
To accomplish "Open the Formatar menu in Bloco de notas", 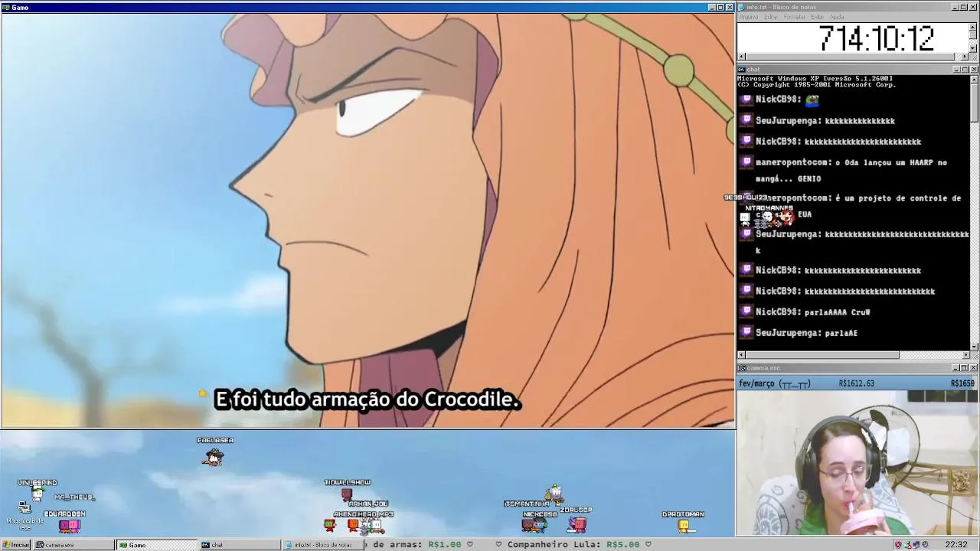I will [794, 17].
